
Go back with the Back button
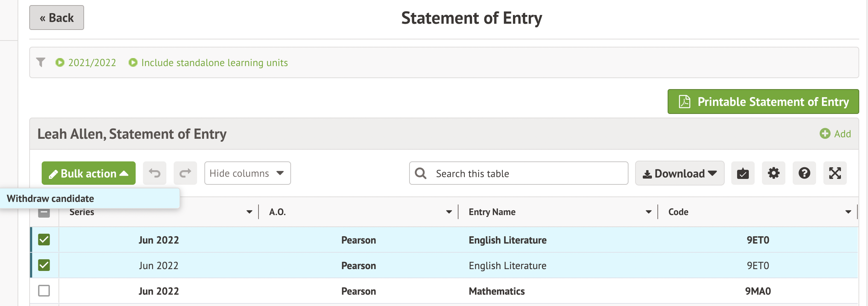57,18
